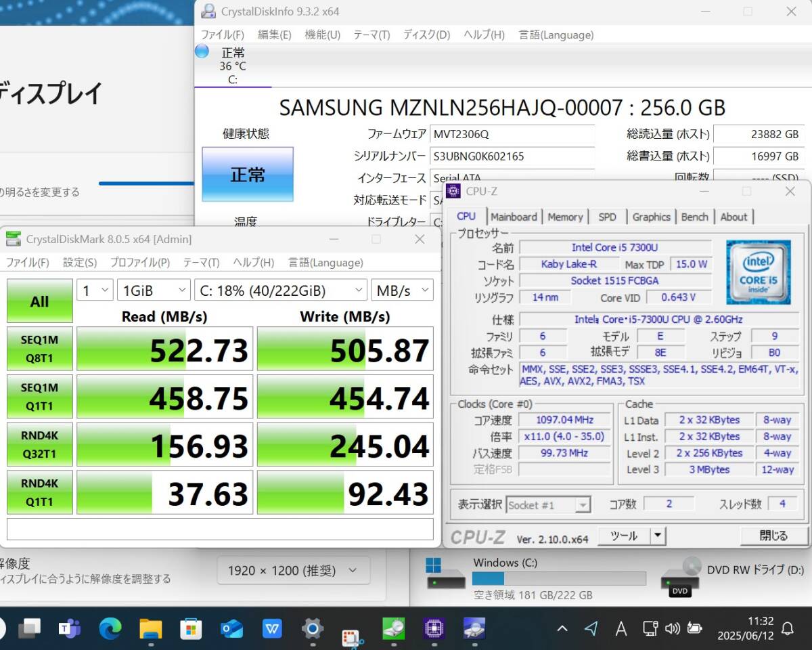812x650 pixels.
Task: Open the volume speaker tray icon
Action: [x=672, y=629]
